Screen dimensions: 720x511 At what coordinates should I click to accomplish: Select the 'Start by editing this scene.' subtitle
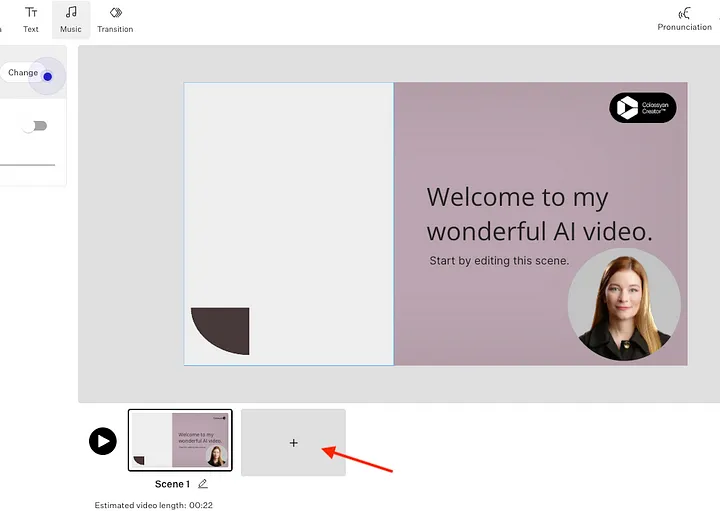(499, 261)
